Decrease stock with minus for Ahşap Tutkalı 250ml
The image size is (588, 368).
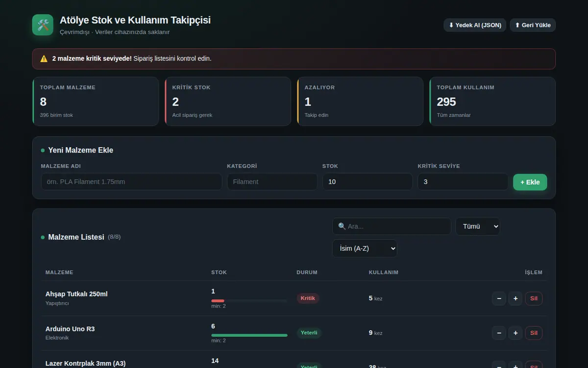coord(499,298)
